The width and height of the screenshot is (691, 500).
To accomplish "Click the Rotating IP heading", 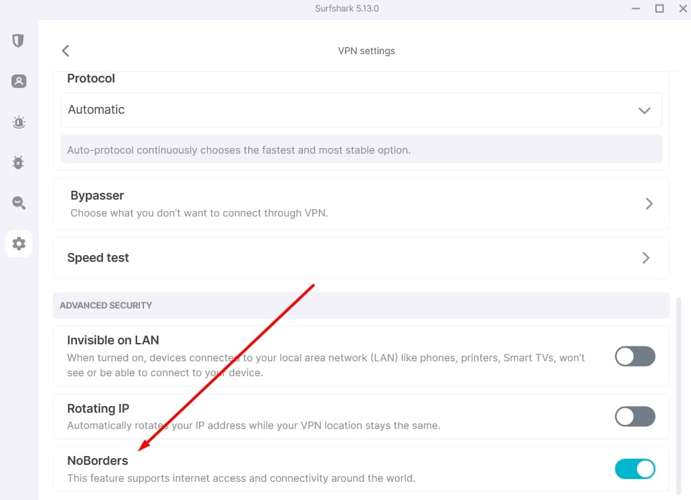I will point(98,408).
